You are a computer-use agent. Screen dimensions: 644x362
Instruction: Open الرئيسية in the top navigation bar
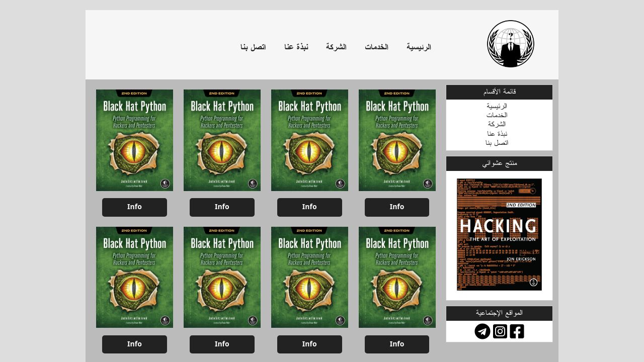pos(419,47)
